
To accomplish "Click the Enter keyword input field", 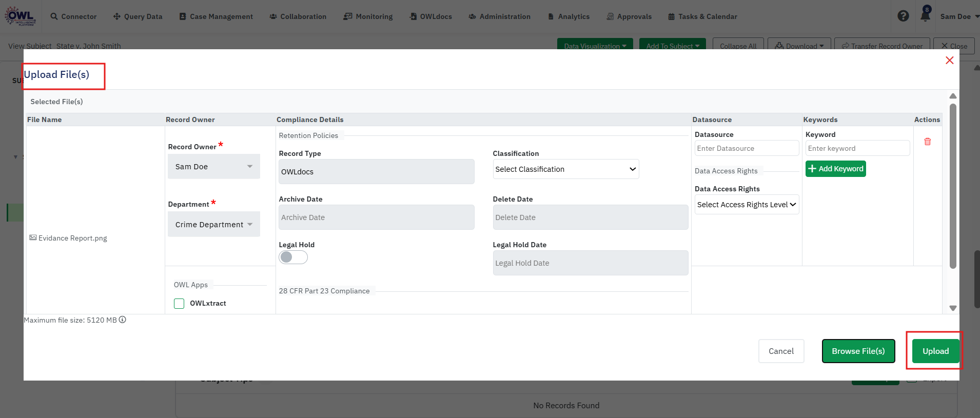I will [857, 148].
